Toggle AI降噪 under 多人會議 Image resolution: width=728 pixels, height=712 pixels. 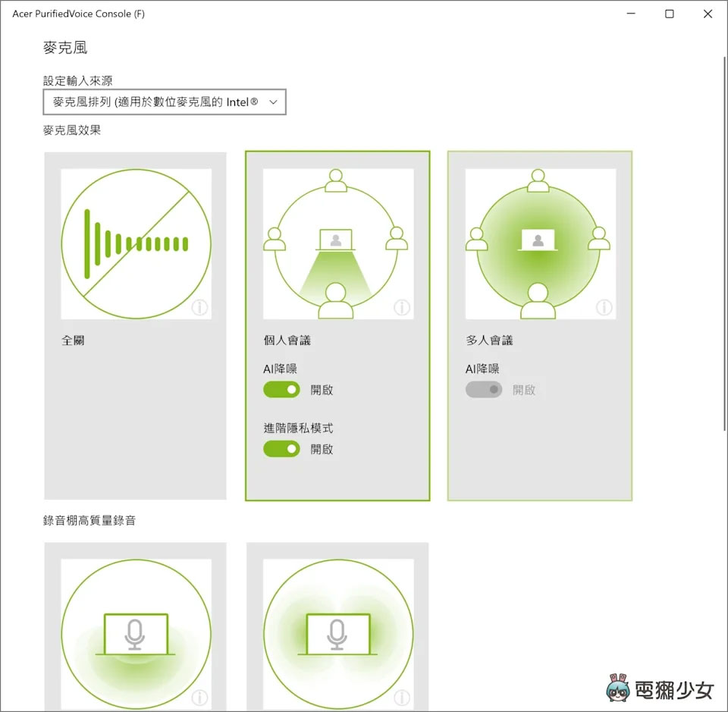coord(484,390)
